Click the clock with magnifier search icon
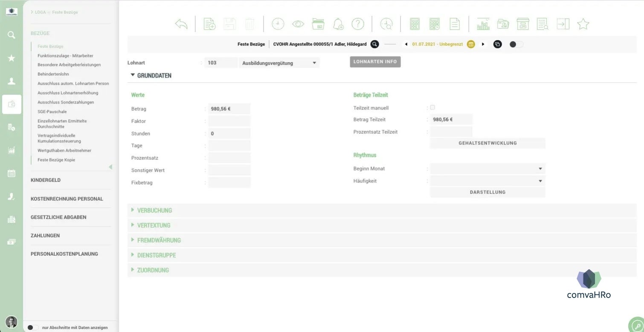 click(x=386, y=24)
